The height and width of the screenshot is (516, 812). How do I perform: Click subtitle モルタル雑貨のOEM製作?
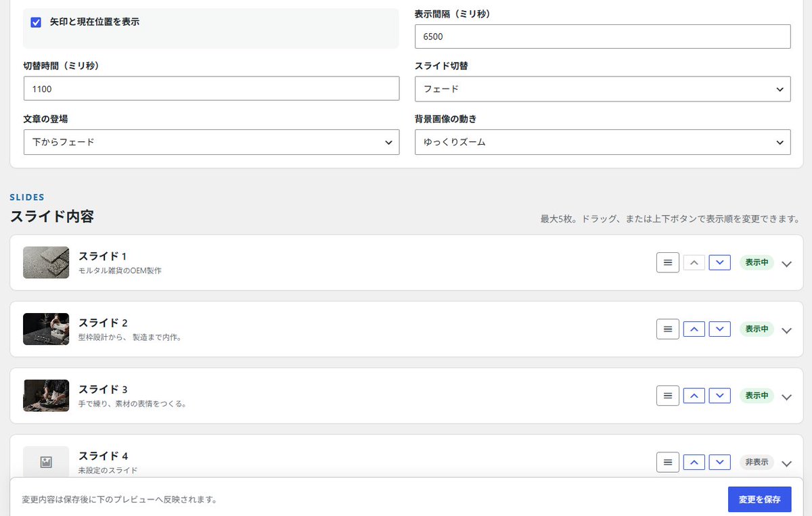120,271
